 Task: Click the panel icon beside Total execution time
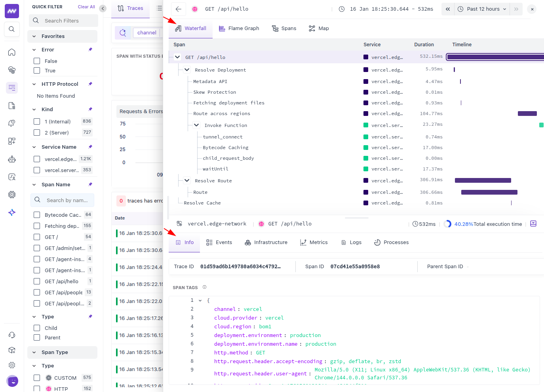point(533,224)
